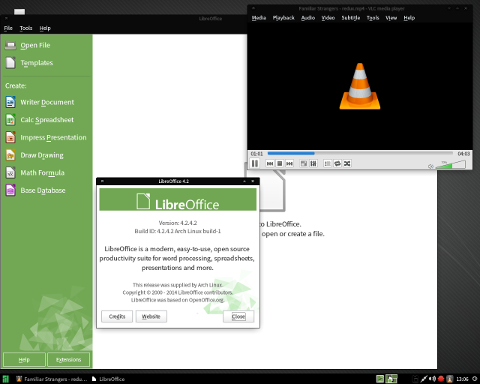This screenshot has width=480, height=384.
Task: Open the VLC Audio menu
Action: point(308,18)
